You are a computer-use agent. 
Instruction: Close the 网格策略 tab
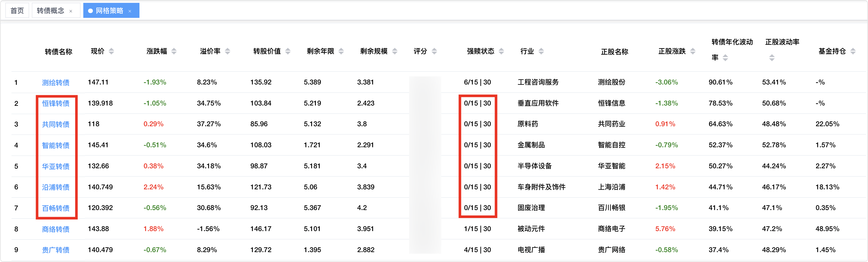[130, 11]
